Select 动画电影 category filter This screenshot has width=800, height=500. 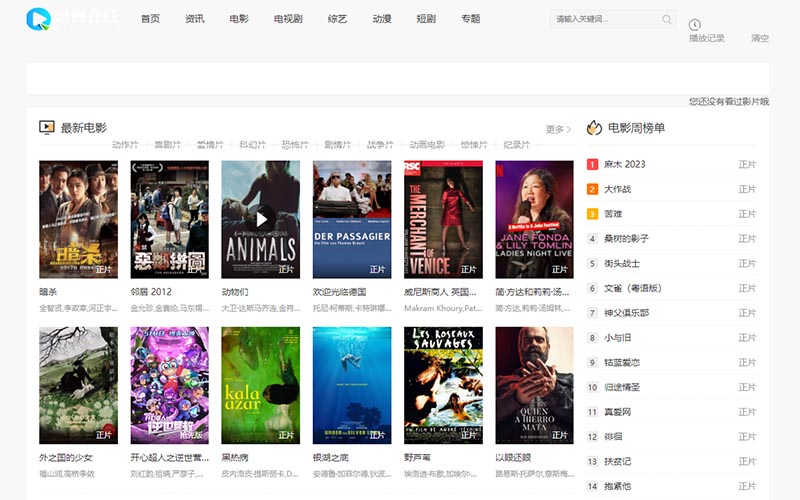point(427,145)
